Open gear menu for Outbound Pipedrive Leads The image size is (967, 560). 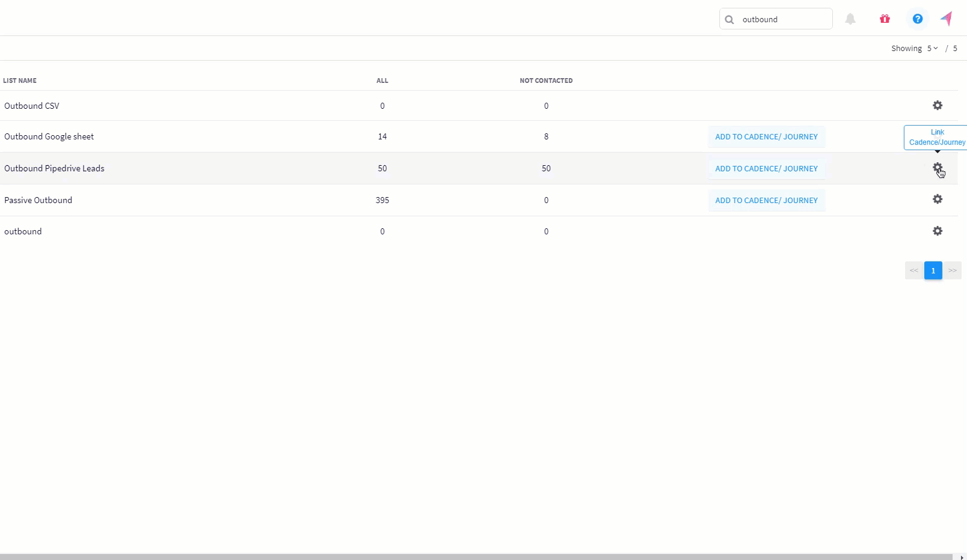click(938, 168)
